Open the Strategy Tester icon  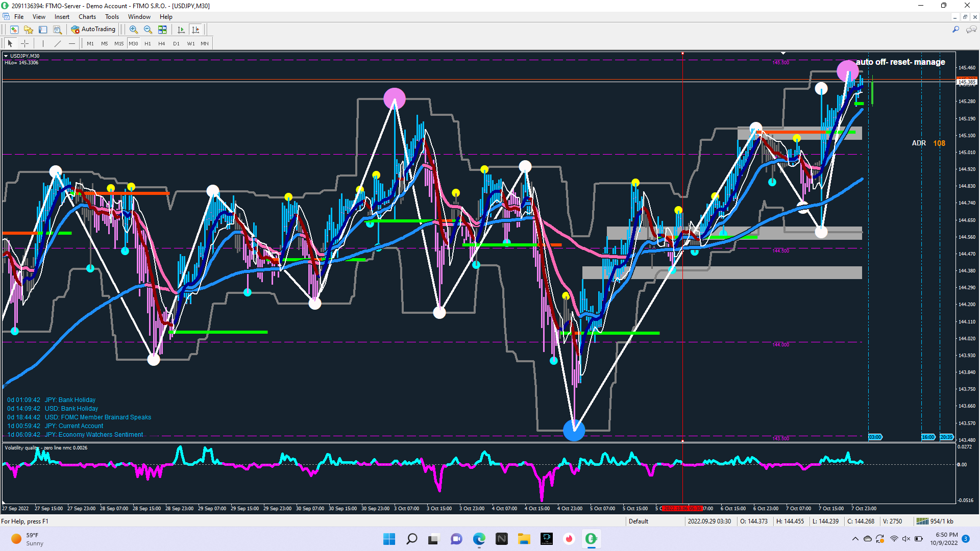pyautogui.click(x=57, y=30)
